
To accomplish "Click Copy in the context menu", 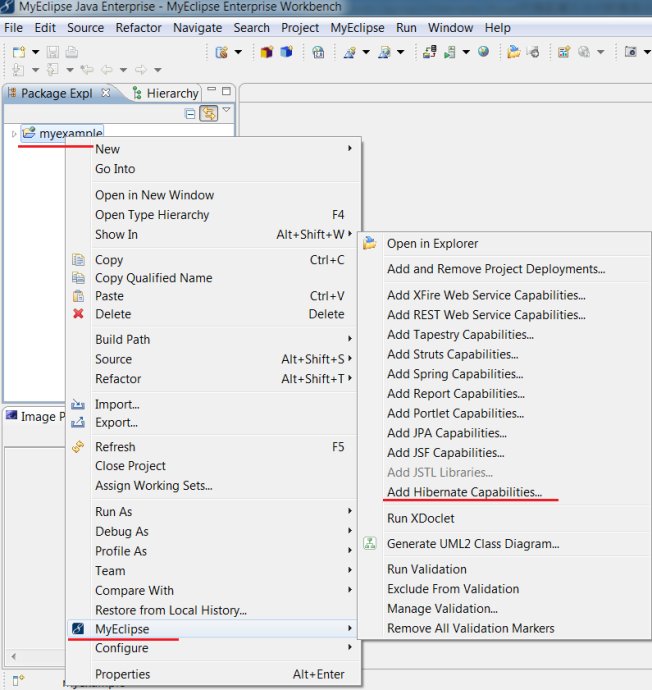I will point(213,260).
